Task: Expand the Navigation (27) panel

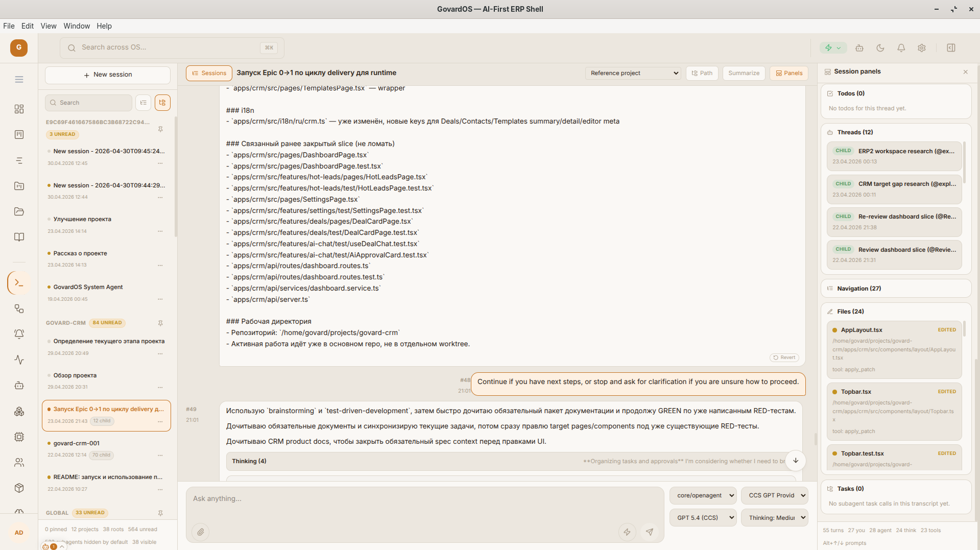Action: point(896,289)
